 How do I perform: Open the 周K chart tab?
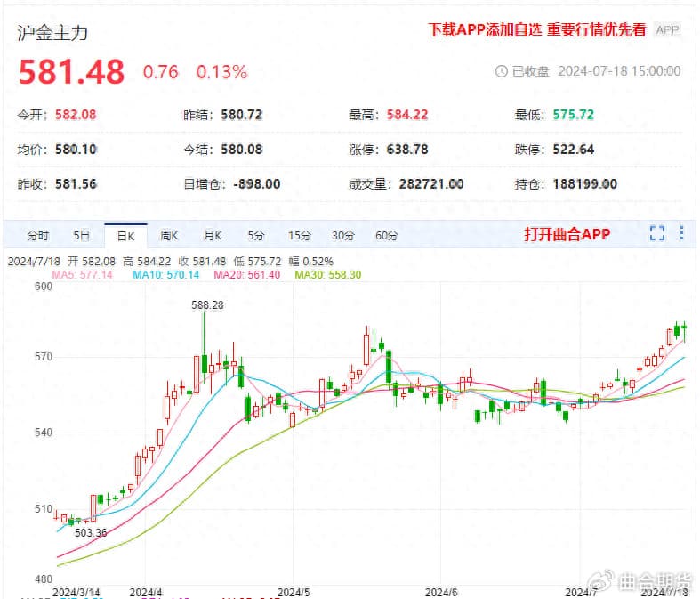pos(169,235)
